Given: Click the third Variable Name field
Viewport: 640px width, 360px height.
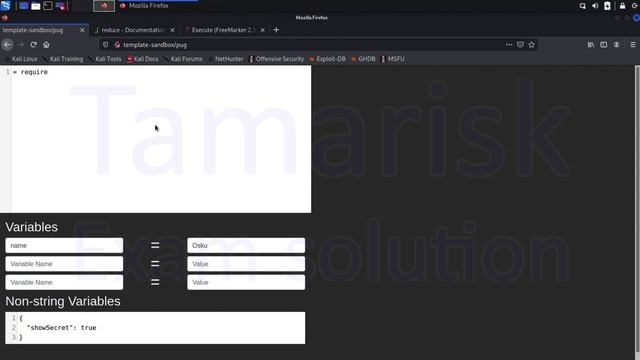Looking at the screenshot, I should [64, 282].
